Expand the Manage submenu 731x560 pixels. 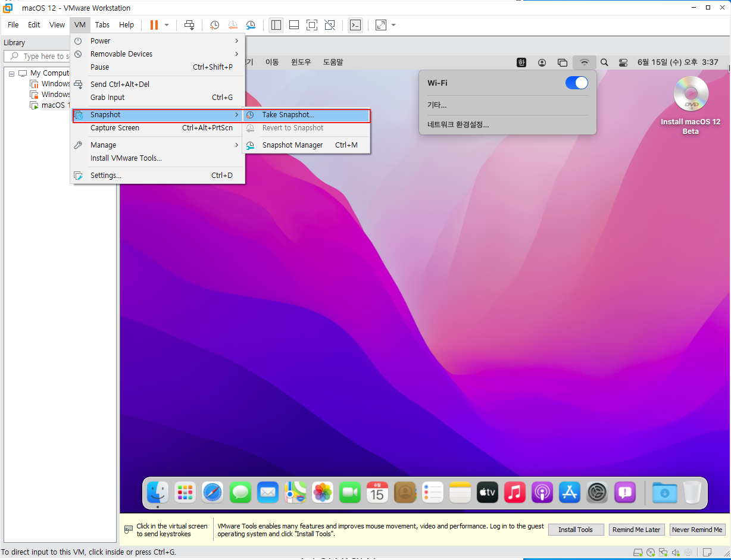pos(158,145)
